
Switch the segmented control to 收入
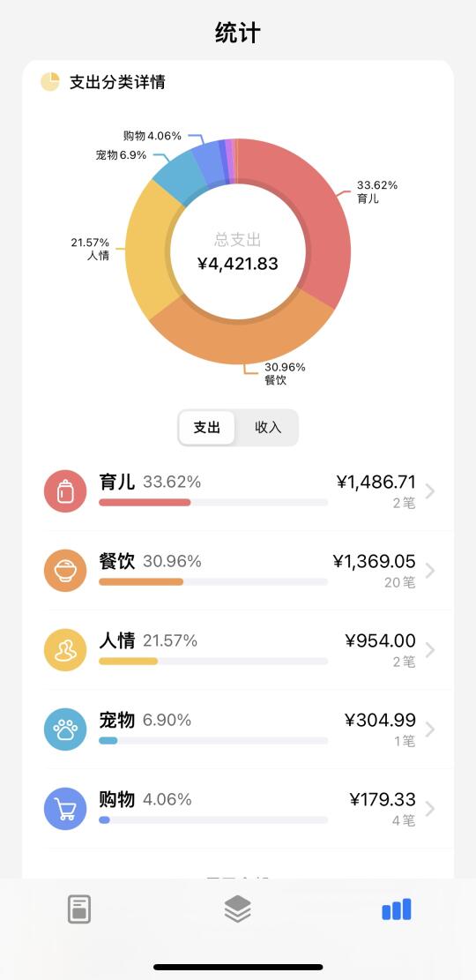coord(268,428)
